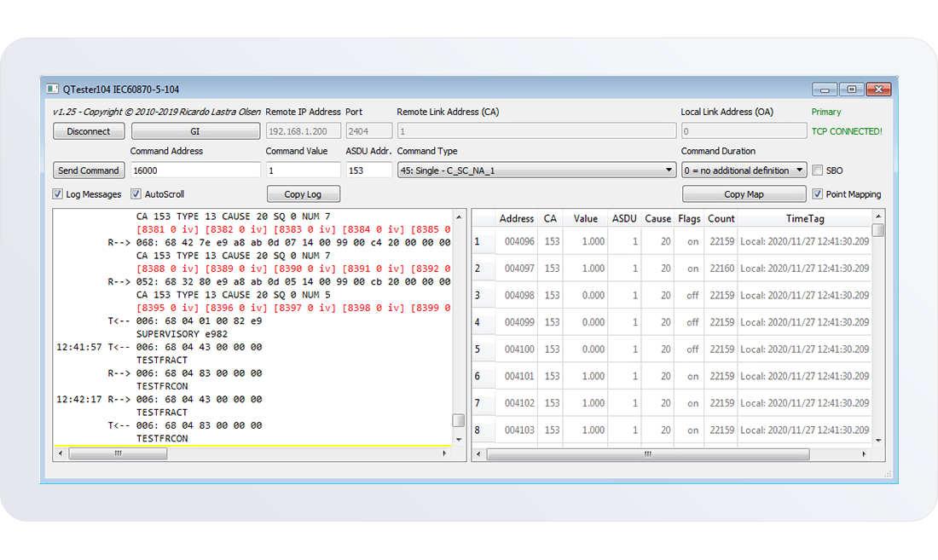
Task: Expand the Command Duration dropdown
Action: [744, 170]
